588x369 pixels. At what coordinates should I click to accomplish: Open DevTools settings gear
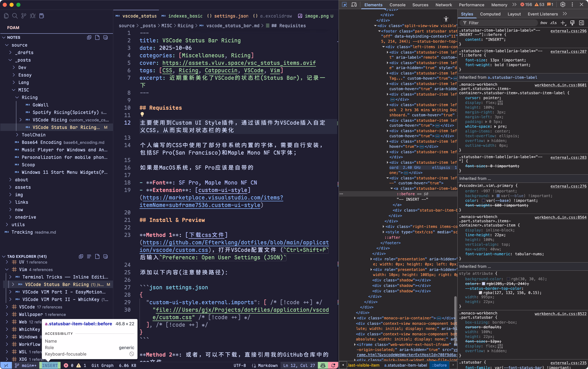coord(563,5)
